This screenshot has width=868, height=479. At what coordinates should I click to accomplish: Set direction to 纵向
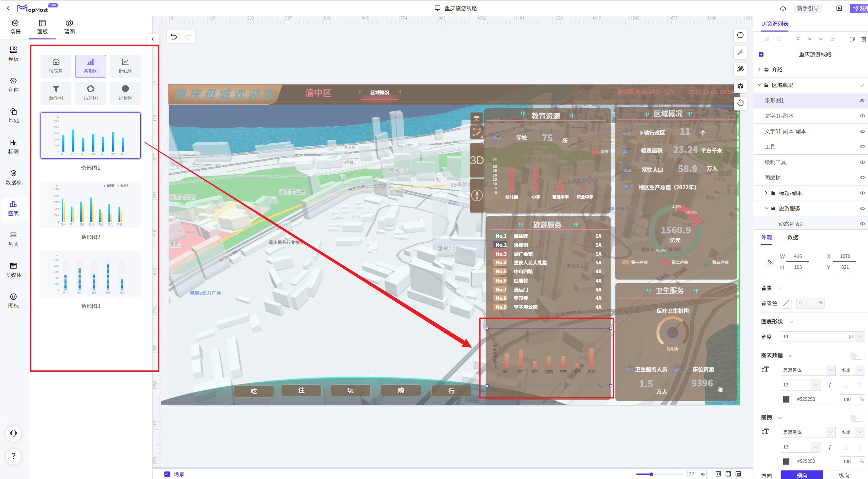(844, 475)
